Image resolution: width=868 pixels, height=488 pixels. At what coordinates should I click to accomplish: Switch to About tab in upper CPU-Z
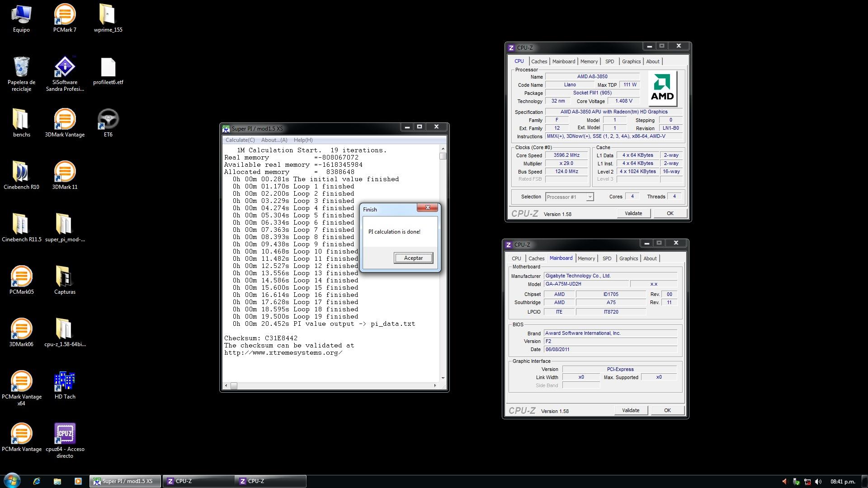[652, 61]
